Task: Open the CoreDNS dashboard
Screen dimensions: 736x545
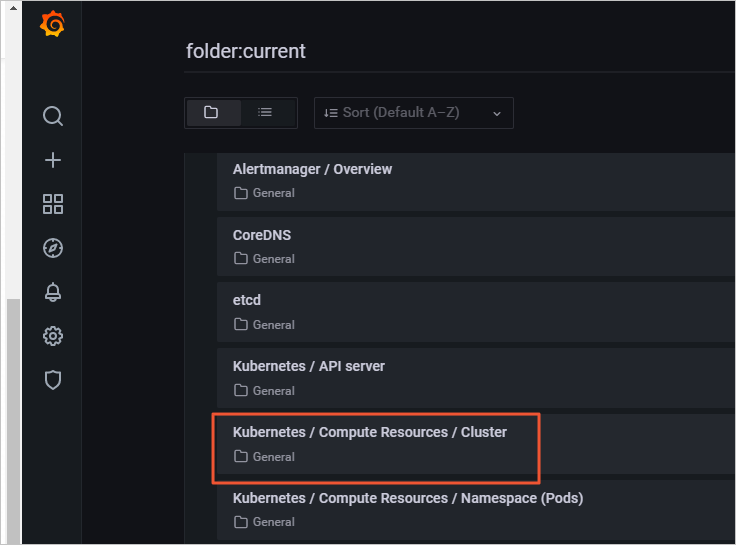Action: click(262, 235)
